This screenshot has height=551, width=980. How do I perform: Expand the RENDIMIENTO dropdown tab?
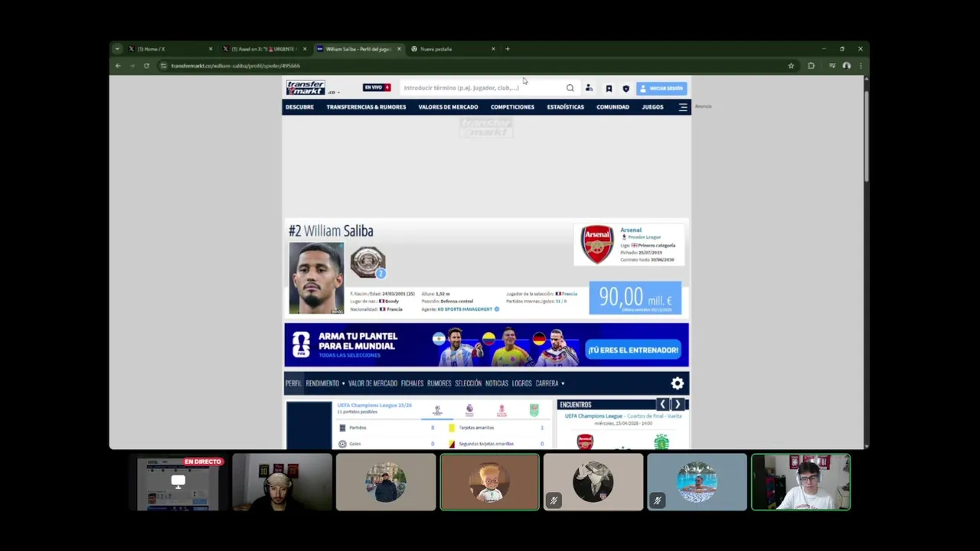pos(325,383)
